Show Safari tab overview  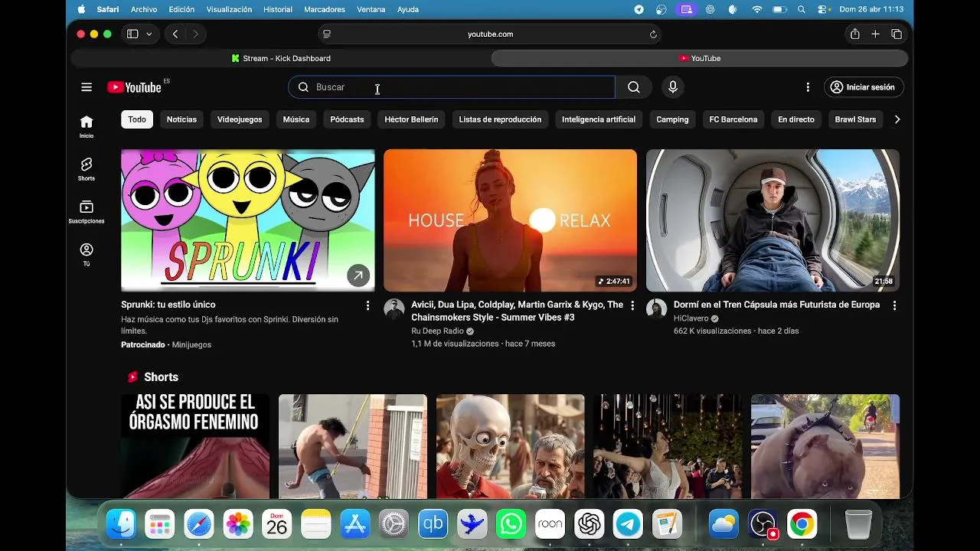tap(897, 34)
